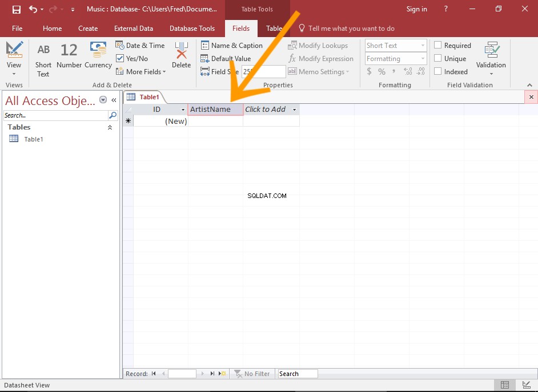Viewport: 538px width, 392px height.
Task: Click Decrease Decimals icon
Action: (x=421, y=72)
